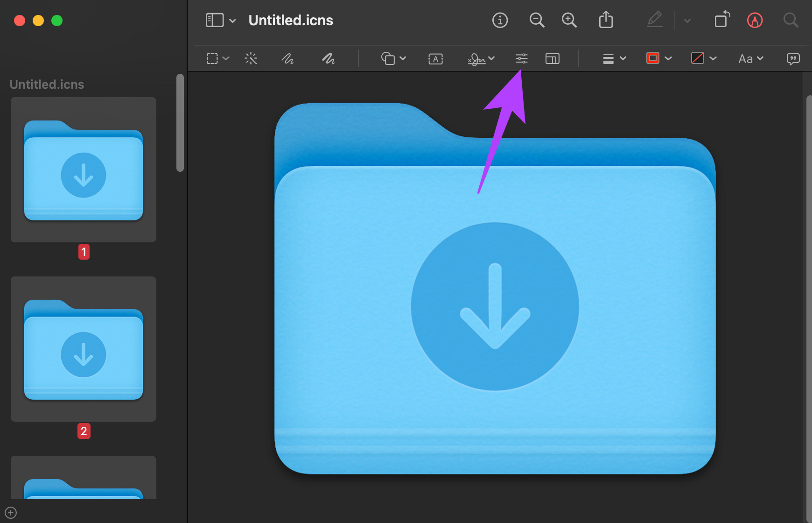Image resolution: width=812 pixels, height=523 pixels.
Task: Add a Text box
Action: [435, 59]
